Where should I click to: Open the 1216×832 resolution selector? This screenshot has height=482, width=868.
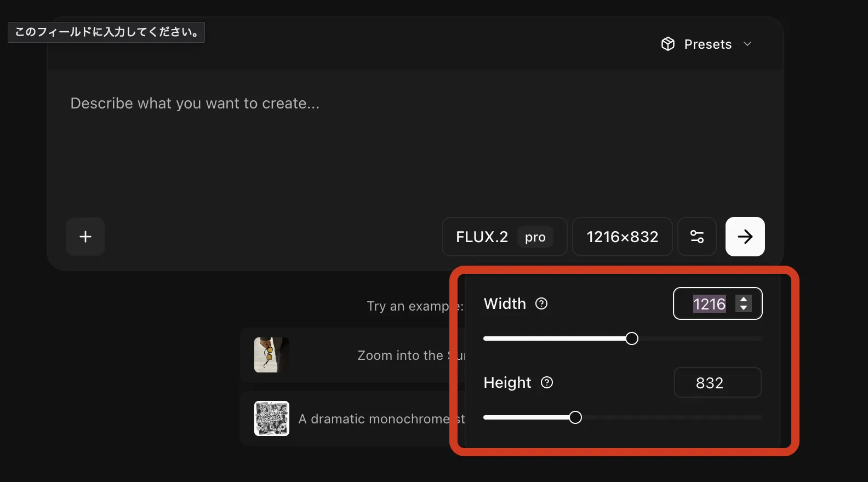click(622, 237)
